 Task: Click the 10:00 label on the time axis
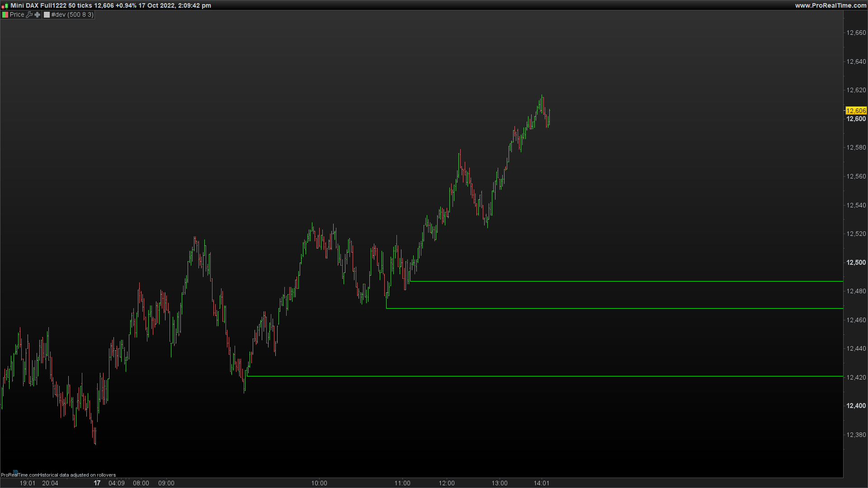pyautogui.click(x=319, y=483)
